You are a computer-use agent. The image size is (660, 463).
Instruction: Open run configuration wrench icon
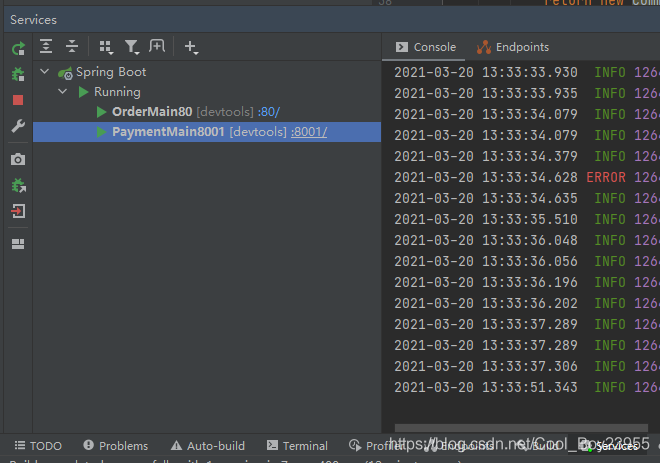18,126
